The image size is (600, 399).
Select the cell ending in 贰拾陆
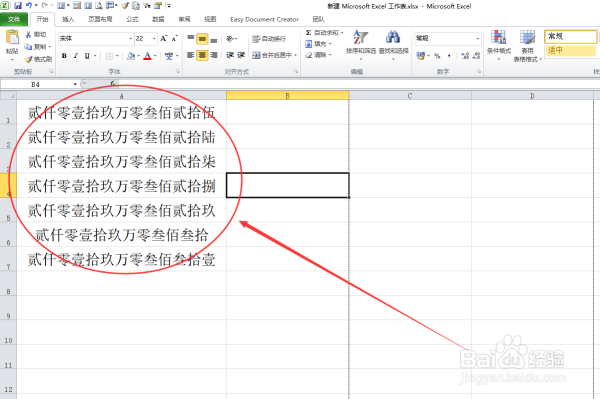[x=121, y=137]
